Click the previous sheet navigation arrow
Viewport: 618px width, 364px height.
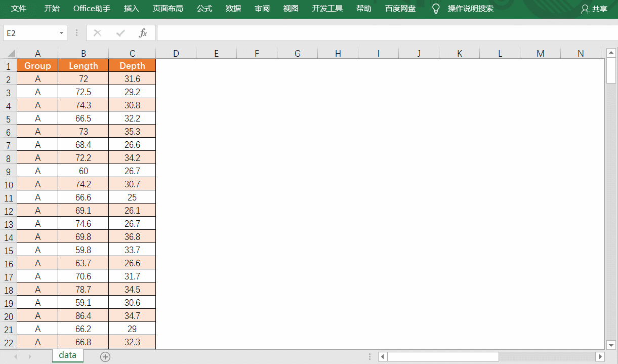coord(16,357)
